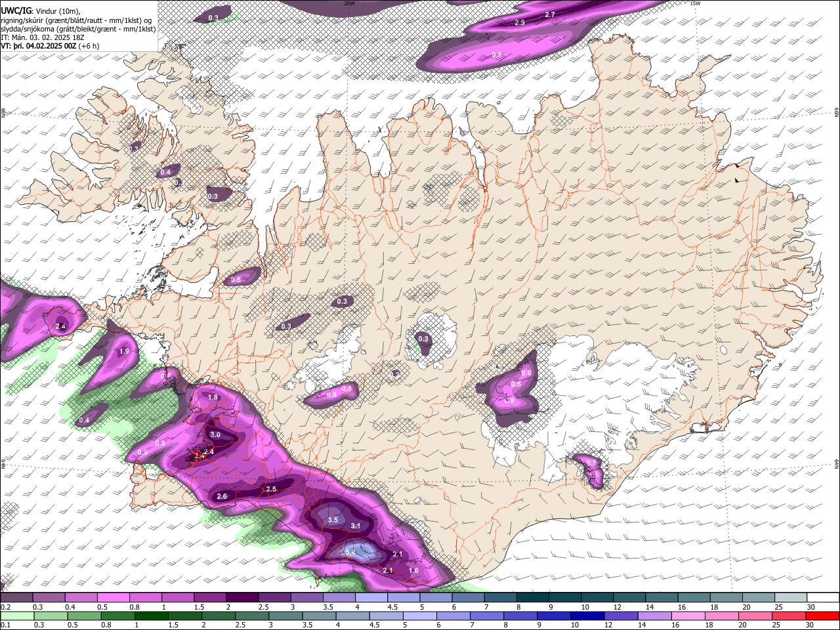Click the 'rigning/skúrir' legend description line
840x630 pixels.
pyautogui.click(x=75, y=20)
